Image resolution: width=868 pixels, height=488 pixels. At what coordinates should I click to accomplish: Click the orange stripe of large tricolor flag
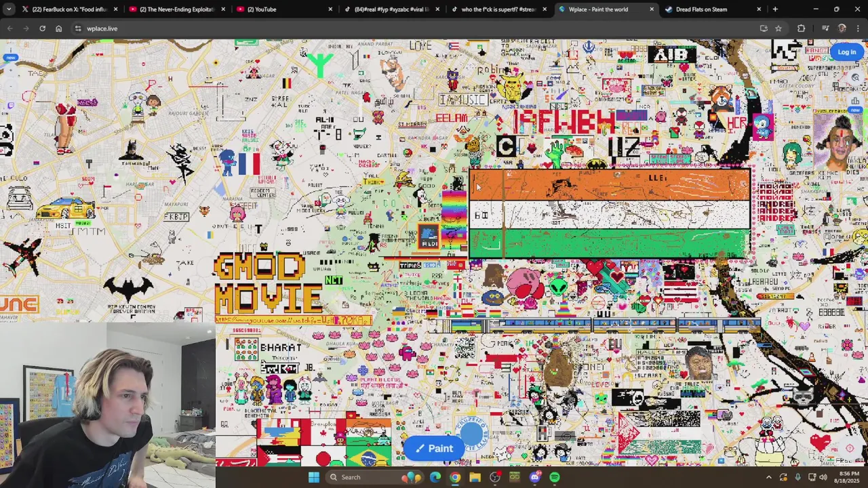610,186
